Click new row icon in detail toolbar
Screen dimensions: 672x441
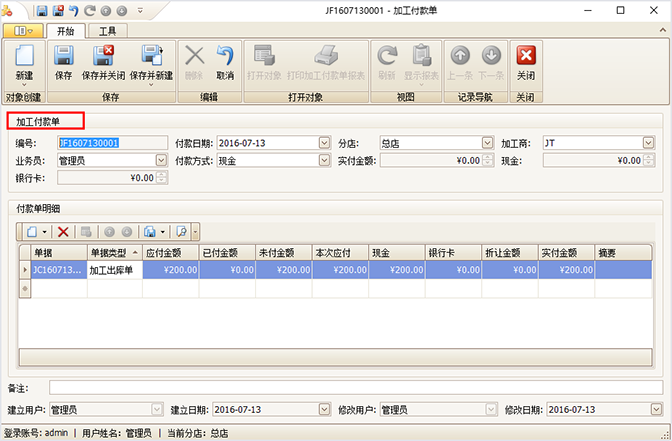pos(32,231)
